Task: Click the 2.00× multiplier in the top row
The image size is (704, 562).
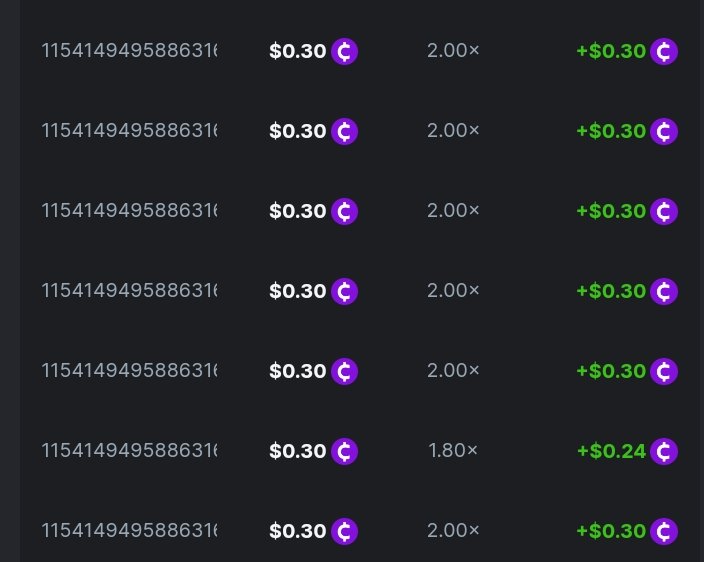Action: click(x=453, y=50)
